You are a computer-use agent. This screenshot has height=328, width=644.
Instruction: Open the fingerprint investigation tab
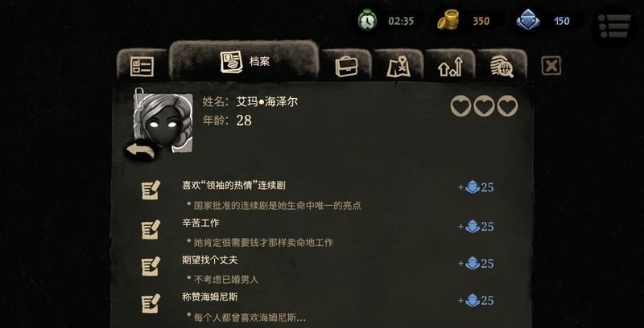click(x=502, y=66)
